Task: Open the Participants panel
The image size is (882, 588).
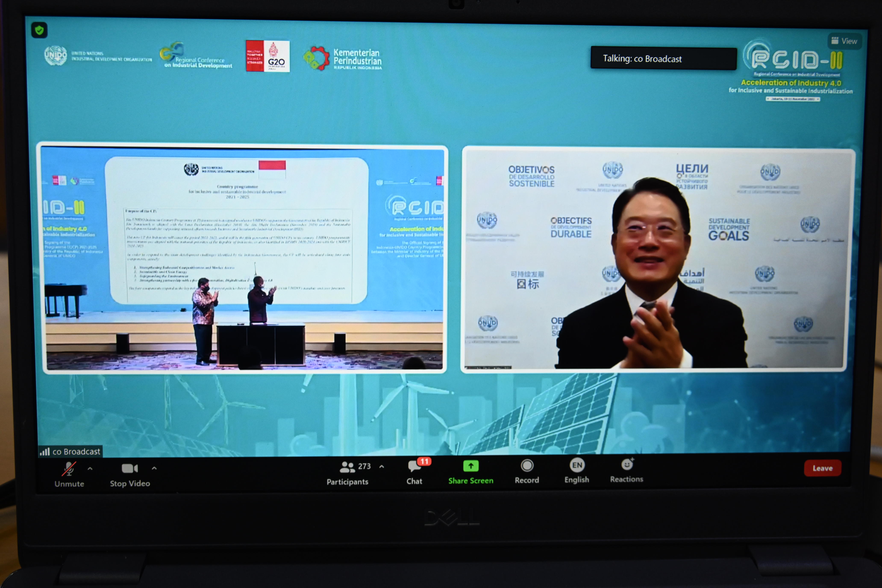Action: click(x=347, y=474)
